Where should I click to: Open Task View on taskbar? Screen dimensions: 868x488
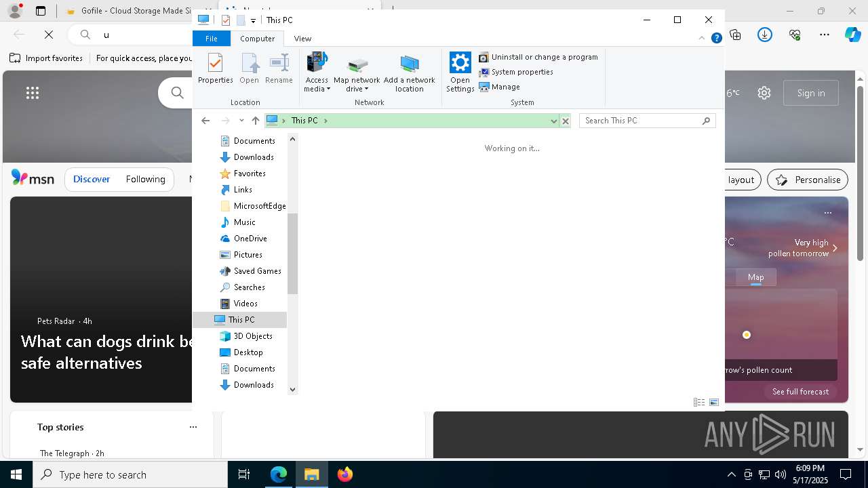[x=244, y=474]
